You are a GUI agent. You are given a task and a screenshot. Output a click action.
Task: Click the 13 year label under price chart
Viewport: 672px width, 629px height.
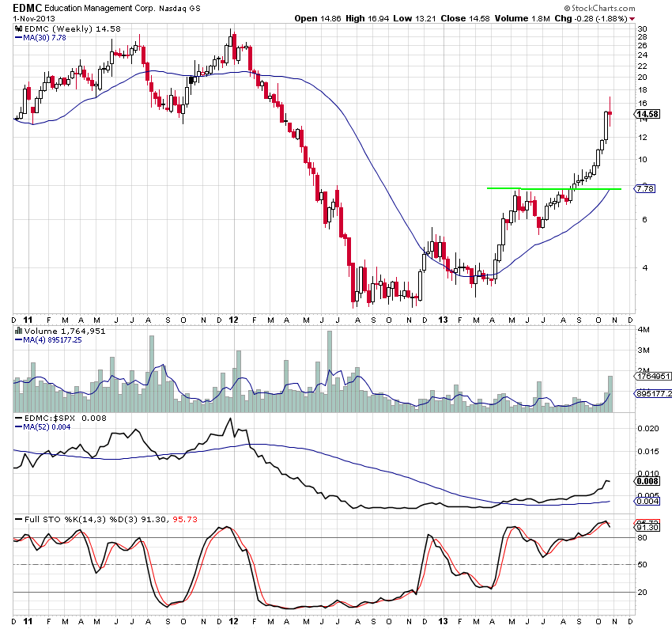coord(443,320)
